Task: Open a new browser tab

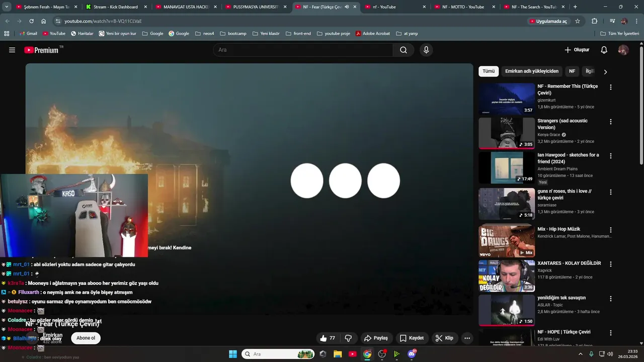Action: [x=575, y=7]
